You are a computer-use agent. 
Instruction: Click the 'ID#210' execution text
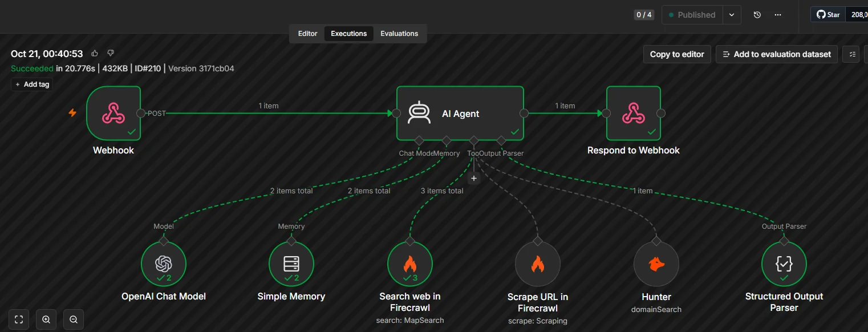(149, 68)
